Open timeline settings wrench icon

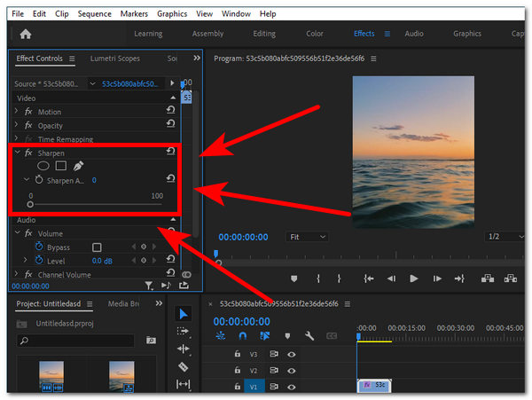[x=309, y=336]
